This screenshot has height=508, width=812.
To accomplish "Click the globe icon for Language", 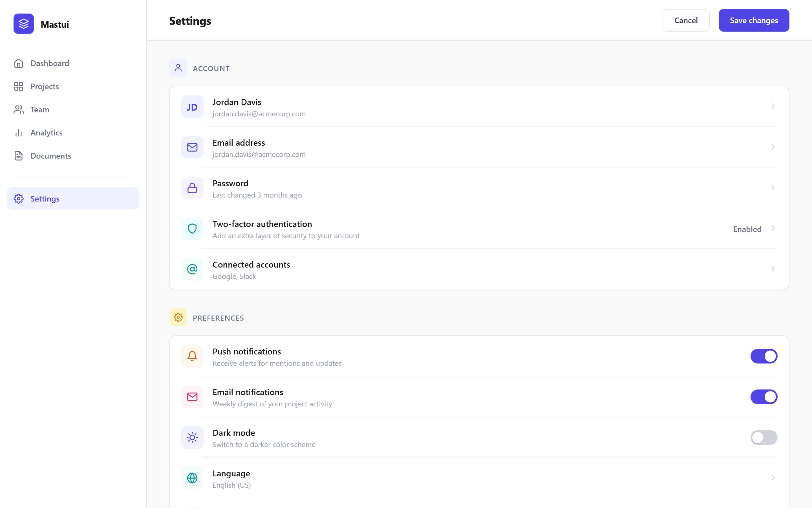I will 192,478.
